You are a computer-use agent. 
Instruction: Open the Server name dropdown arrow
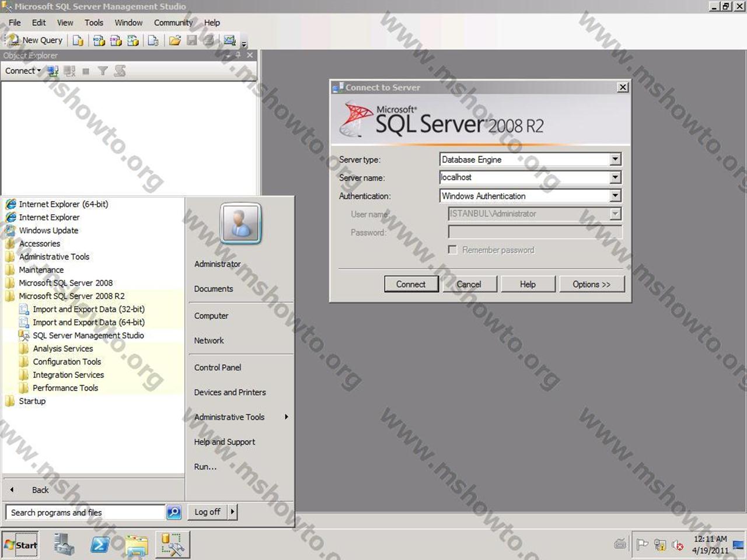point(615,177)
